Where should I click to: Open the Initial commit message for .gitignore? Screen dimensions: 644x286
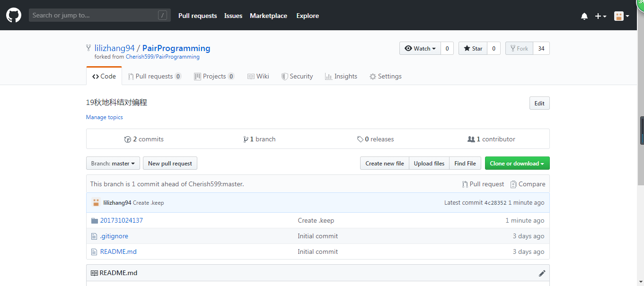click(318, 236)
